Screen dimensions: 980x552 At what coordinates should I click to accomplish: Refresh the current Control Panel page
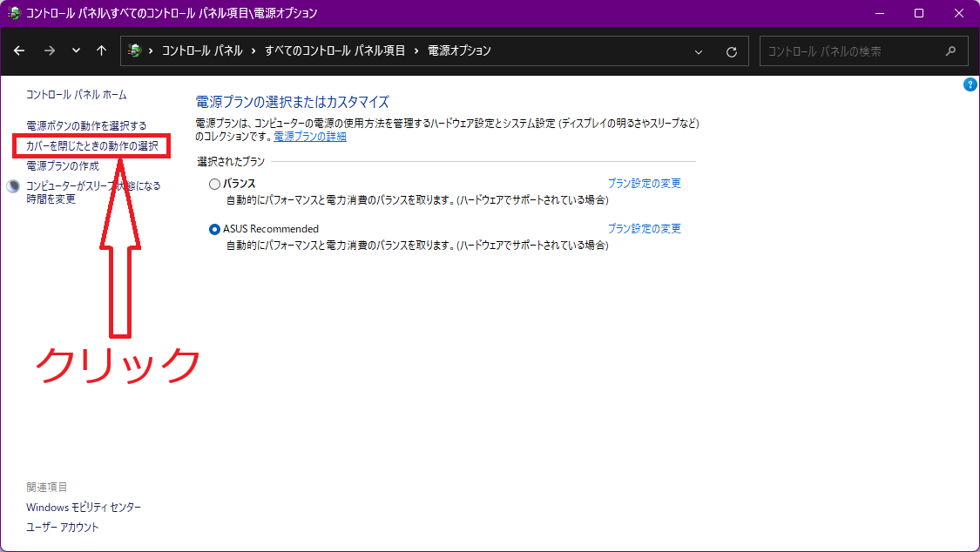(731, 50)
